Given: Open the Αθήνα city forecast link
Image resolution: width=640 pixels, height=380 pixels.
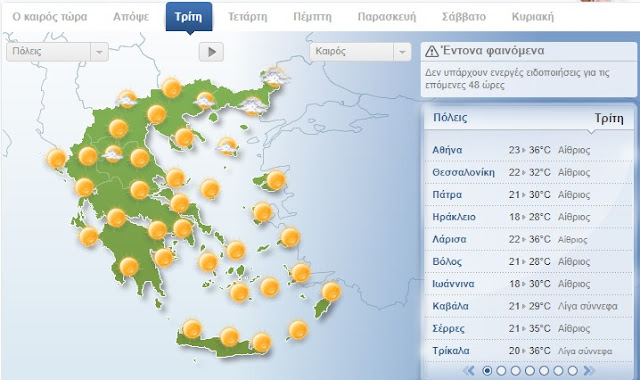Looking at the screenshot, I should pyautogui.click(x=447, y=150).
